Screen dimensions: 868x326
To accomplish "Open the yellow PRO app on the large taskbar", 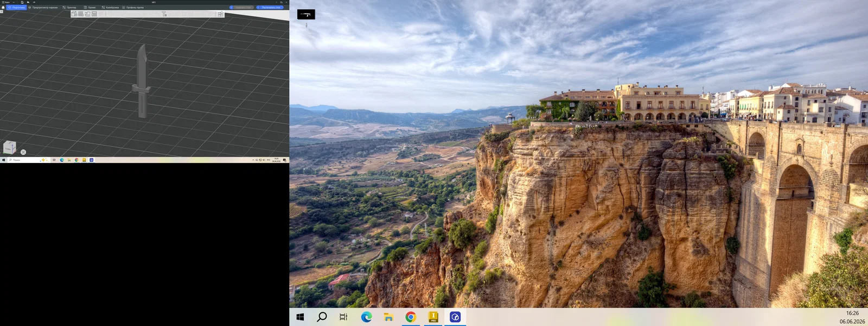I will pos(433,317).
